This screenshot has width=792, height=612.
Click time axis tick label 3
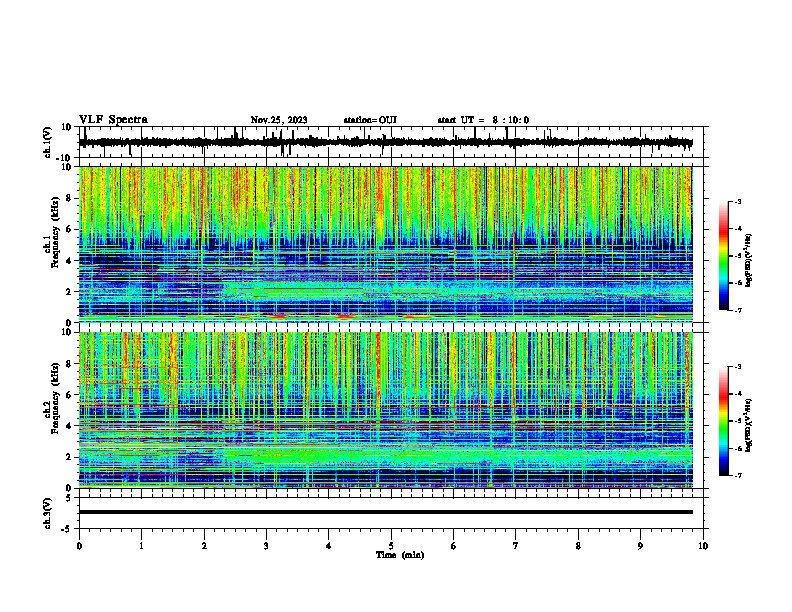coord(266,546)
